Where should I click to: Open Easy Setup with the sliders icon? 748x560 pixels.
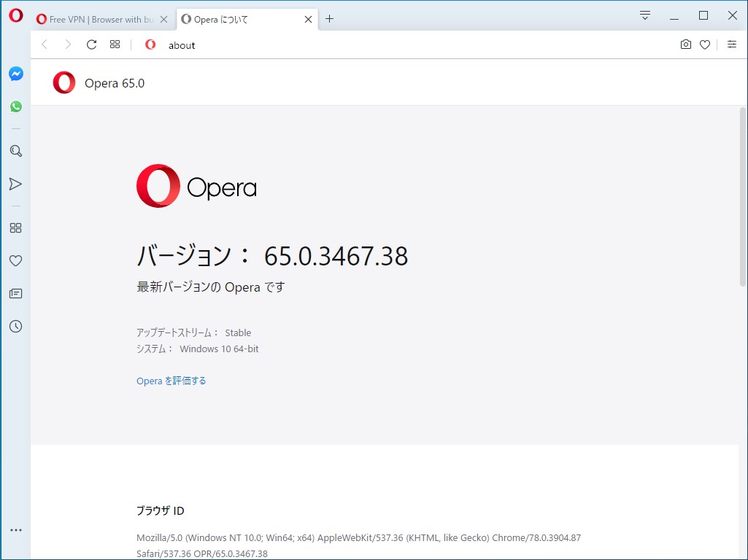click(732, 44)
